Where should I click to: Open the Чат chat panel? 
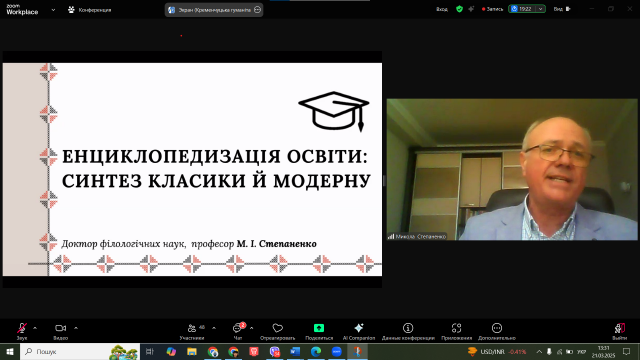[x=238, y=328]
